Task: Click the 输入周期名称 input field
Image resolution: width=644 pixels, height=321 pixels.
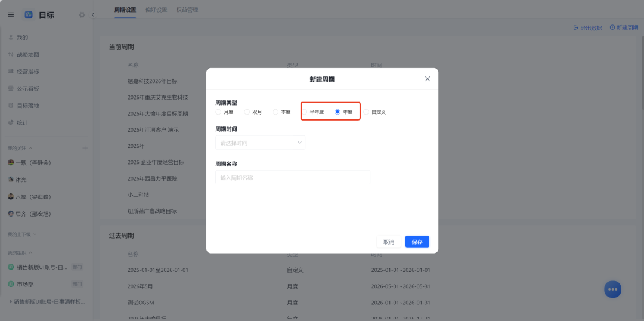Action: 292,177
